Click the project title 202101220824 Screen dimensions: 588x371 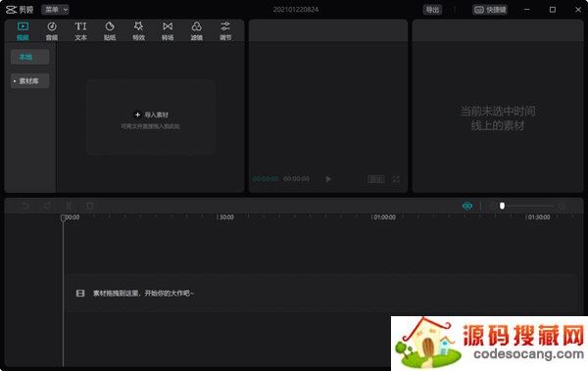pyautogui.click(x=296, y=10)
